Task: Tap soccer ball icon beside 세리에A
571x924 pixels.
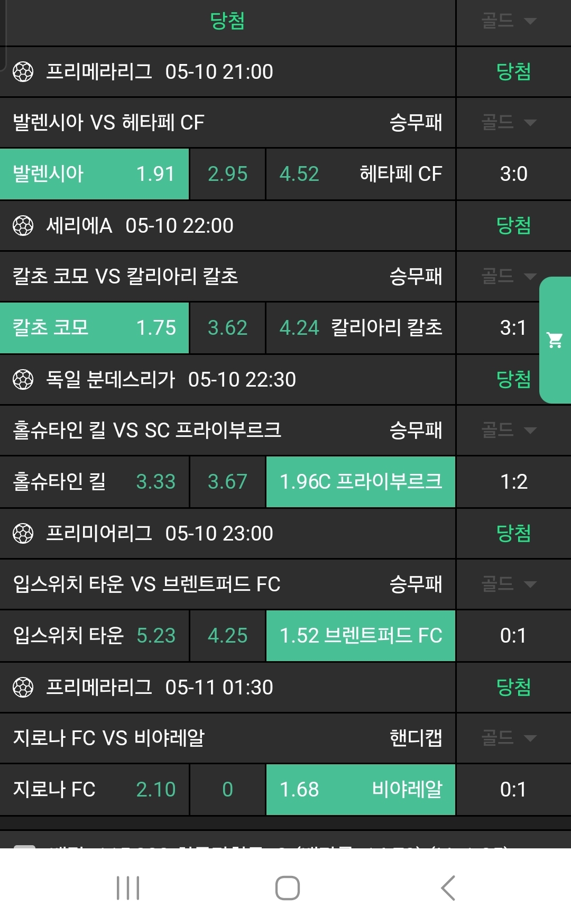Action: click(23, 226)
